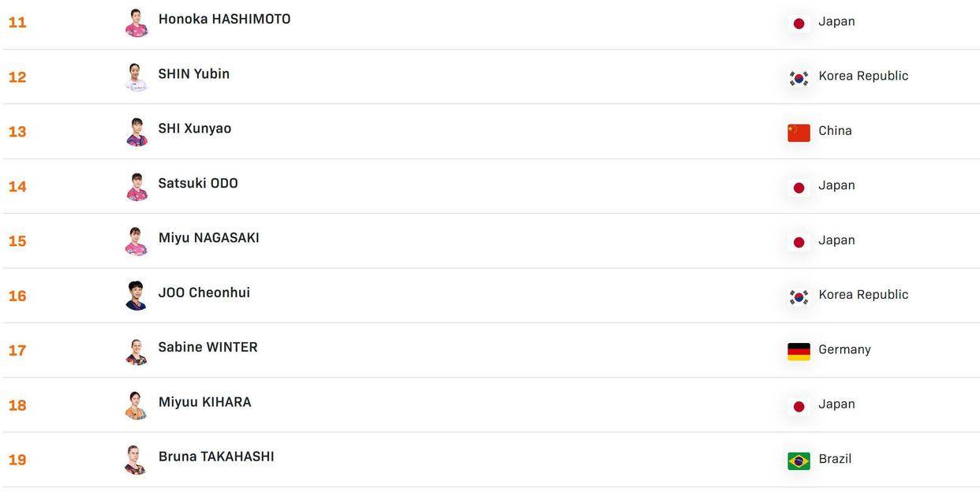
Task: Open Shi Xunyao's profile picture
Action: 137,132
